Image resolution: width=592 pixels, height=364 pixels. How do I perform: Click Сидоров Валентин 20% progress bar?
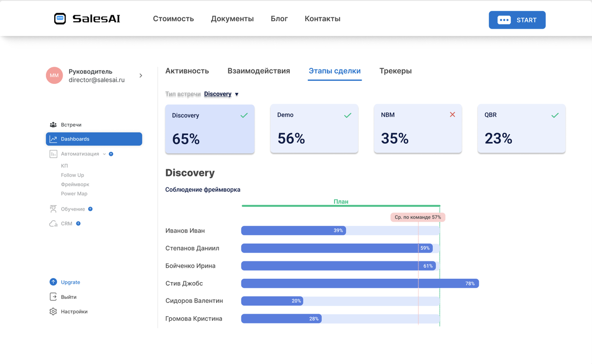[x=272, y=301]
